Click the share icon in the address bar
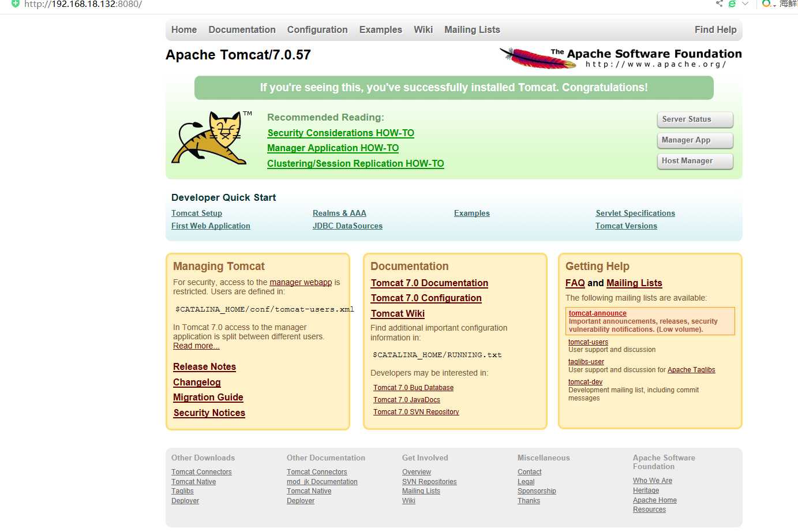 tap(719, 3)
